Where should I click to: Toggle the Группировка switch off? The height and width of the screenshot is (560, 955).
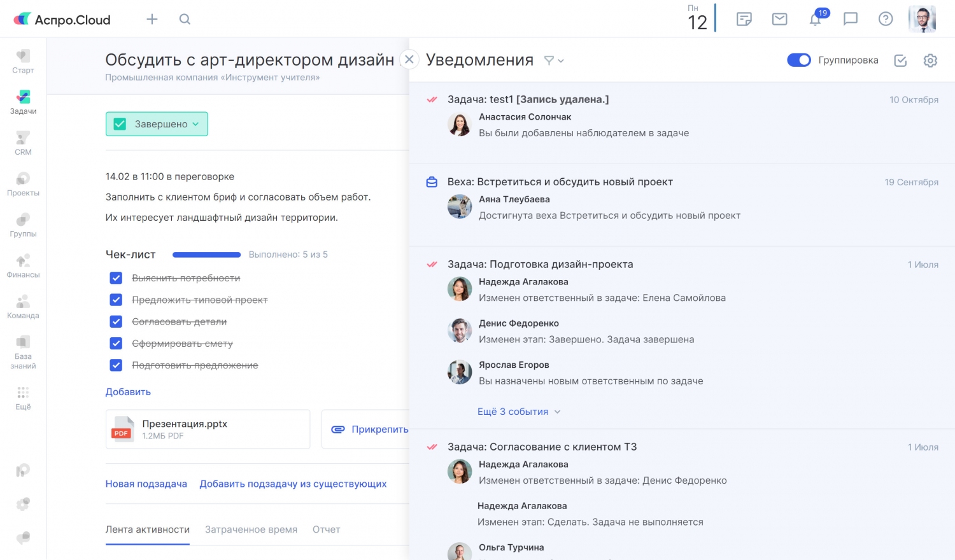tap(798, 60)
